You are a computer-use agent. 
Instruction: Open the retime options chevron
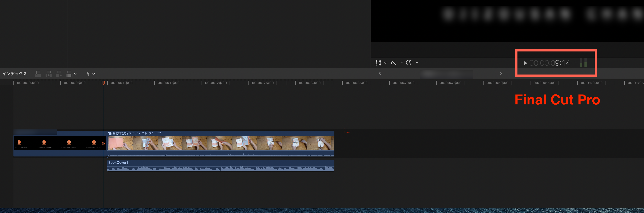tap(417, 63)
